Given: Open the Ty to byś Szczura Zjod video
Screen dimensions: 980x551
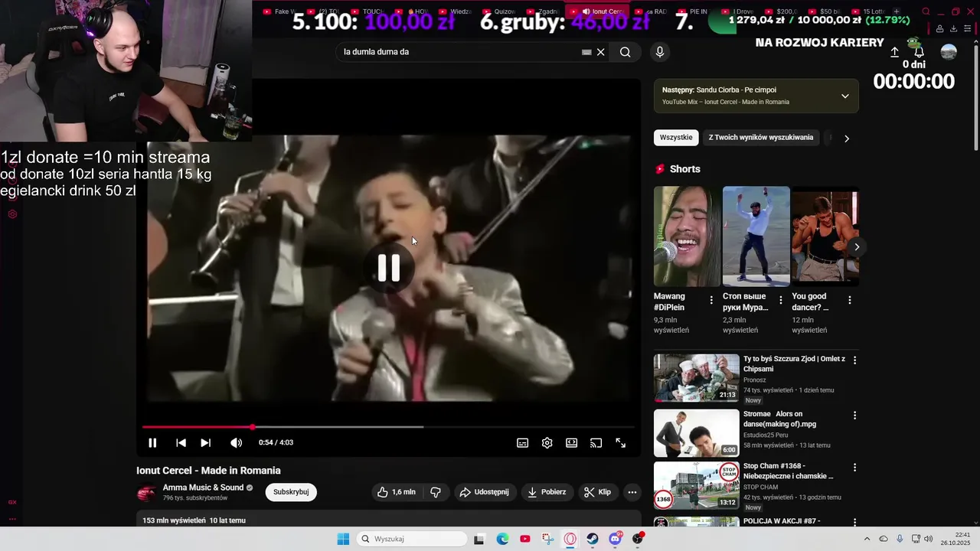Looking at the screenshot, I should tap(697, 378).
